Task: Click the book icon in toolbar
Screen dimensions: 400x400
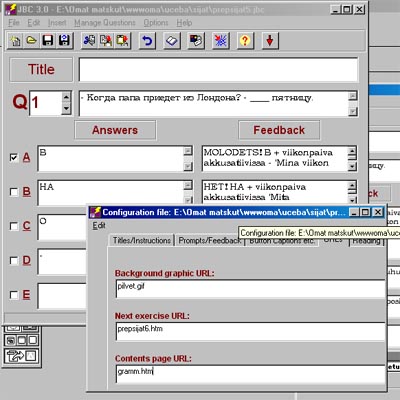Action: (x=172, y=41)
